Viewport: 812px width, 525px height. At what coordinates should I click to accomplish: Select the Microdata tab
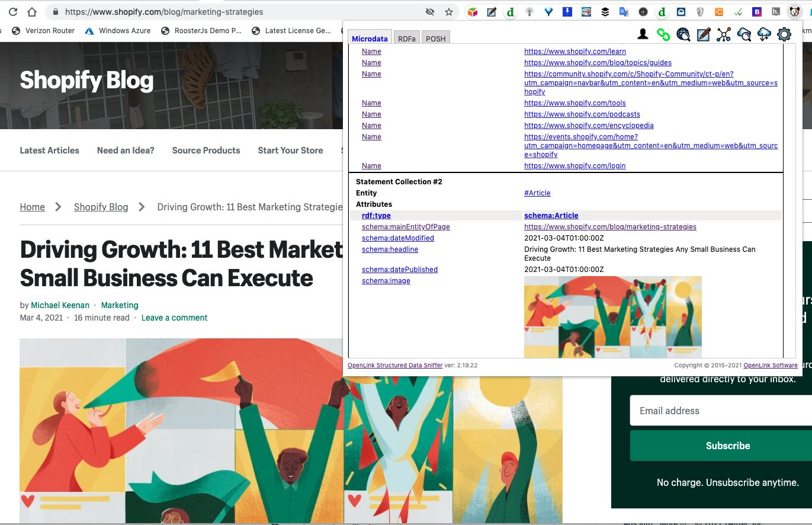(x=370, y=39)
